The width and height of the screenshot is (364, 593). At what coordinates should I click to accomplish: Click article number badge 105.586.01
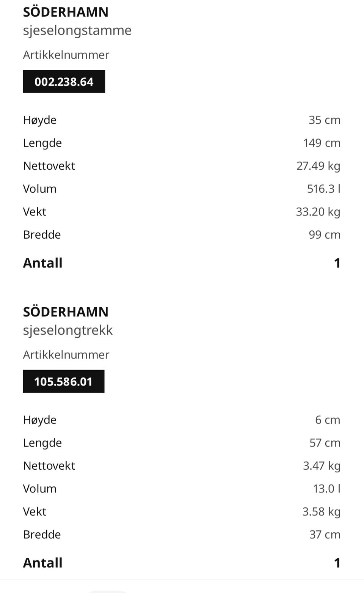[x=63, y=381]
